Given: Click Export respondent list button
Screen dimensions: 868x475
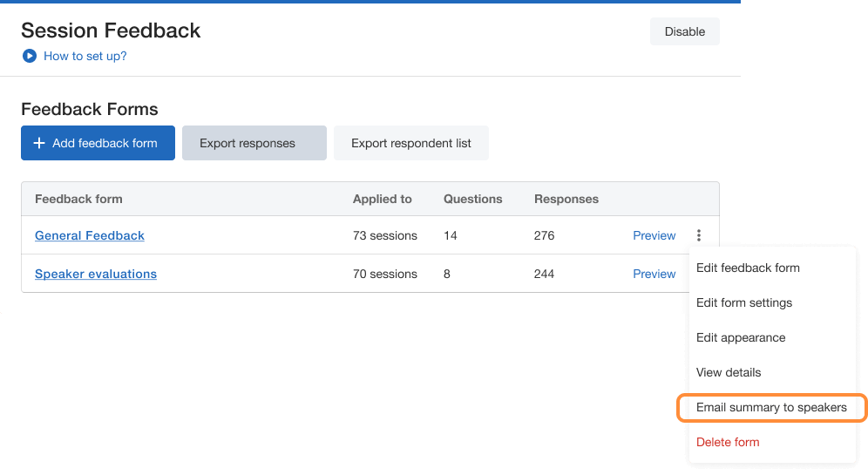Looking at the screenshot, I should pyautogui.click(x=410, y=143).
